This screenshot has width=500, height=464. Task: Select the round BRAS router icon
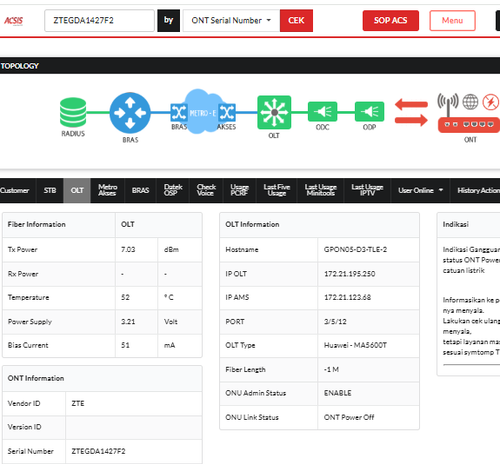pos(130,113)
